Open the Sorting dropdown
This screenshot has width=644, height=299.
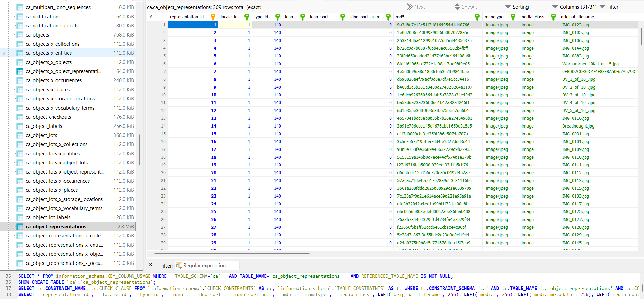point(517,7)
